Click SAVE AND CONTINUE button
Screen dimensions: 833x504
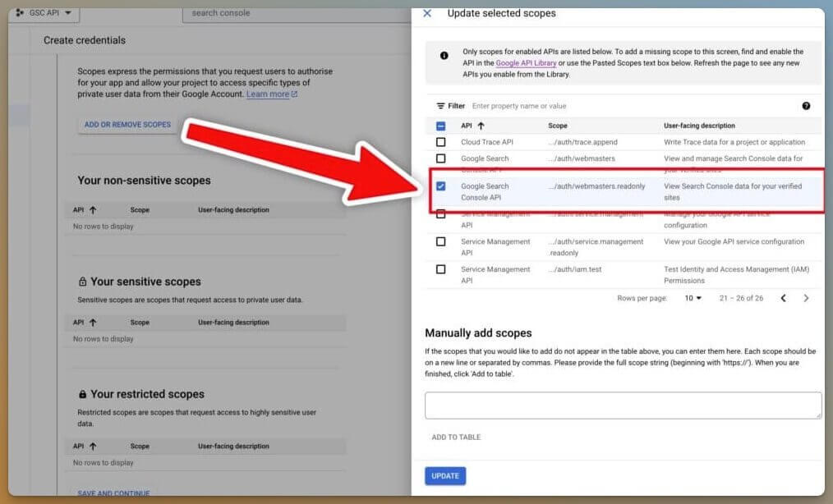pyautogui.click(x=113, y=493)
